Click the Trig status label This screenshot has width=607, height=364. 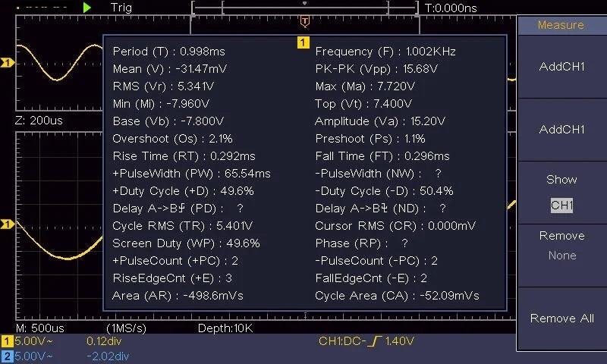[121, 8]
